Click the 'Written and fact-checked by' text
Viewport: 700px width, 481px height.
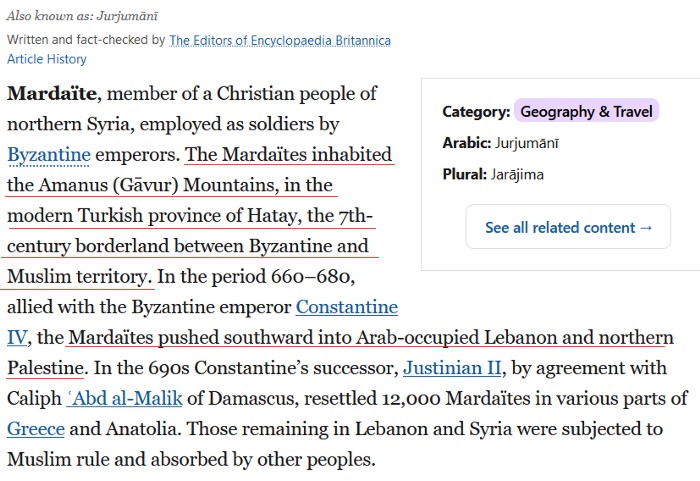coord(86,40)
